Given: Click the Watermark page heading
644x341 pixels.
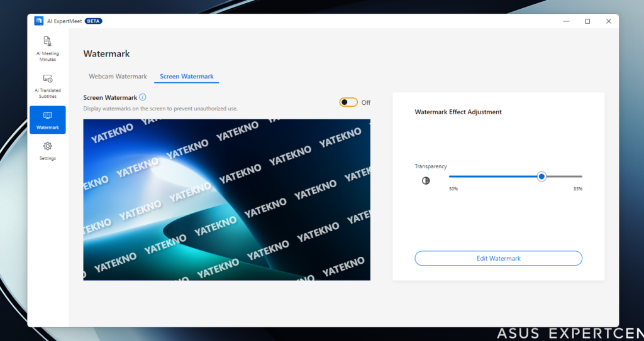Looking at the screenshot, I should click(x=106, y=54).
